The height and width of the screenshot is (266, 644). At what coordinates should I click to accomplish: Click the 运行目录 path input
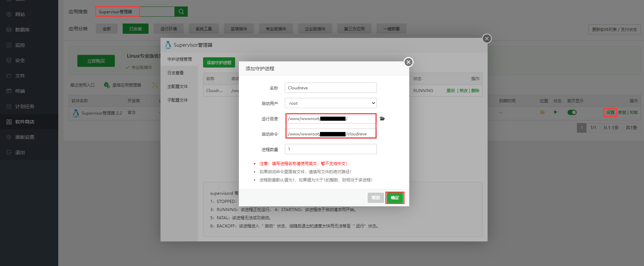click(331, 119)
